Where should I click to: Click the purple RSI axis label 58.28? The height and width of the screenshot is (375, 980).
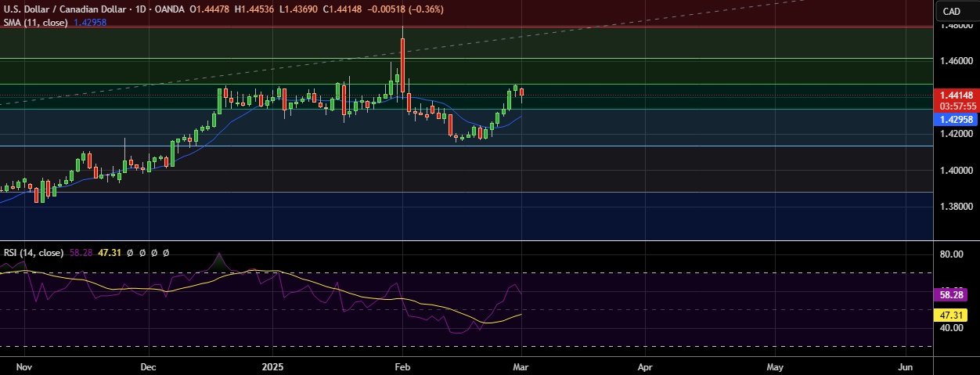[x=952, y=295]
